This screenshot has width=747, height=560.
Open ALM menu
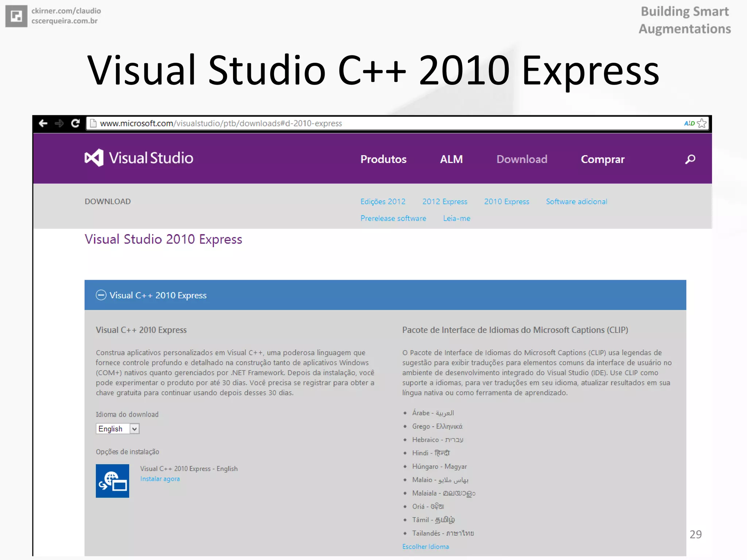451,159
